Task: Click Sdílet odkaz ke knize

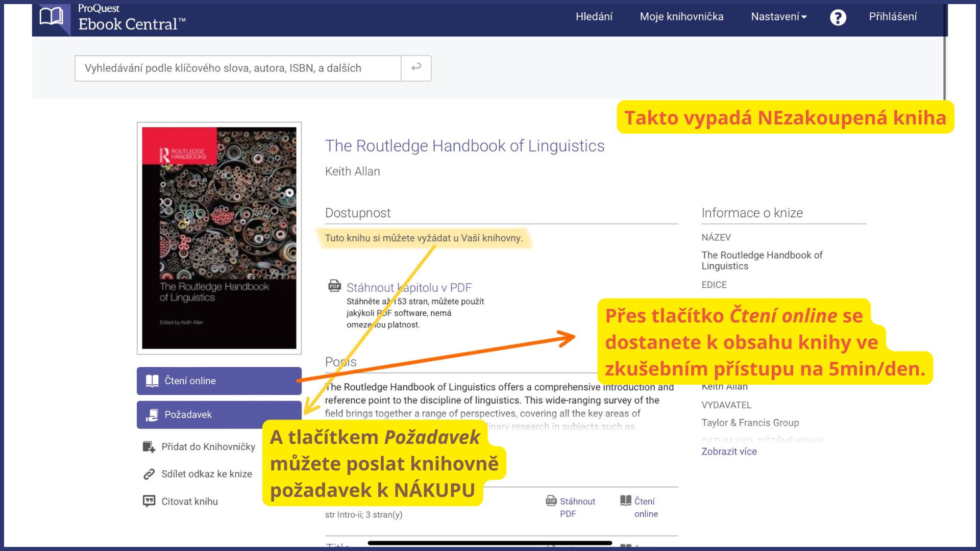Action: point(207,474)
